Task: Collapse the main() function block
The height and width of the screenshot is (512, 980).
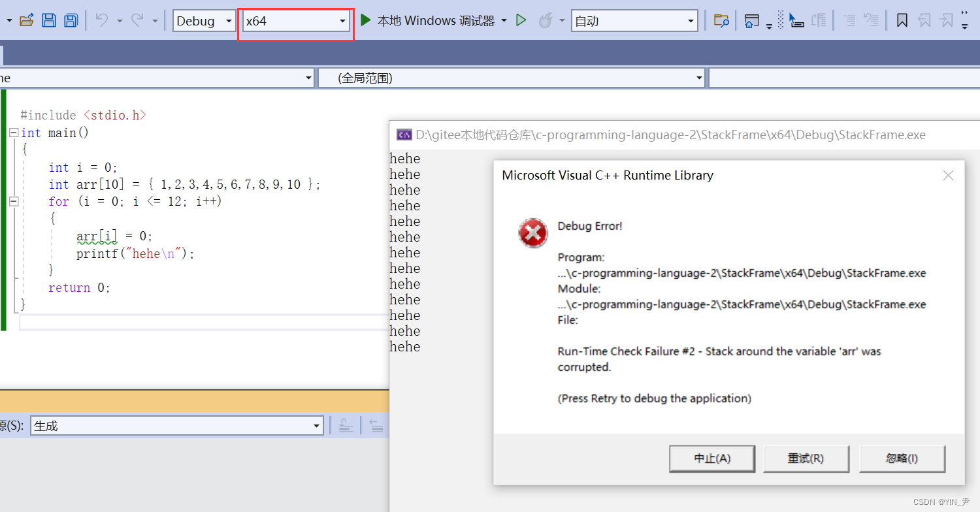Action: [14, 133]
